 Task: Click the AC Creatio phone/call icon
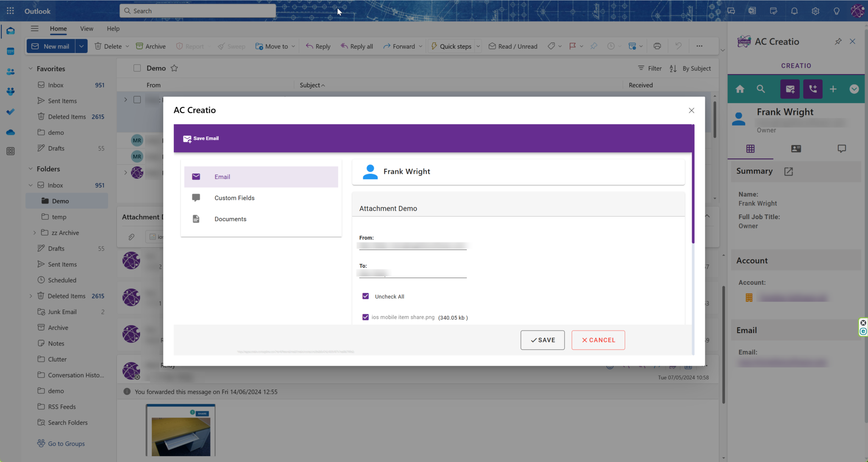click(813, 89)
